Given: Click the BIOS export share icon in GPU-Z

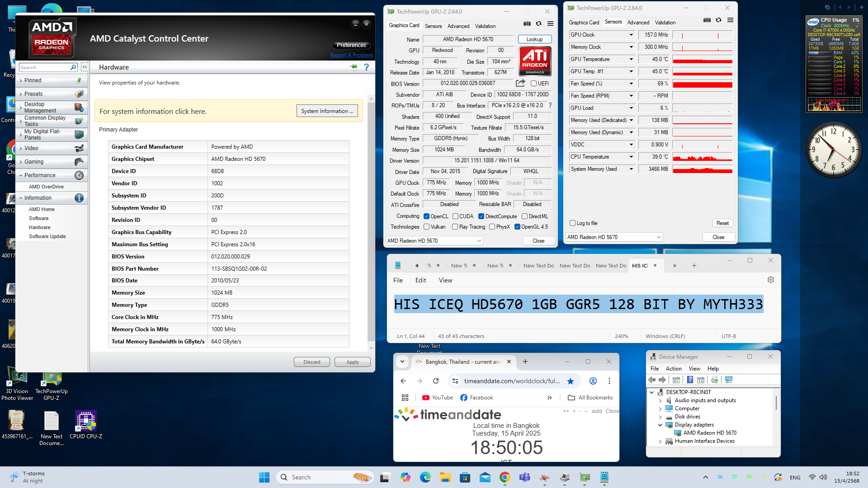Looking at the screenshot, I should click(520, 83).
